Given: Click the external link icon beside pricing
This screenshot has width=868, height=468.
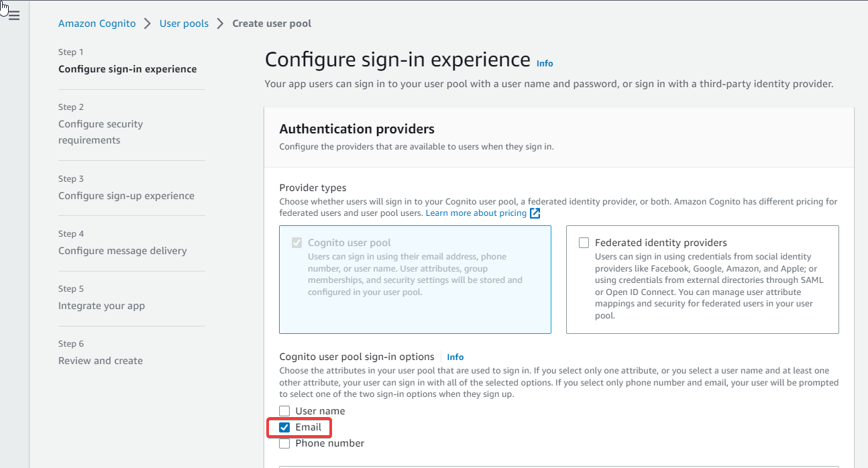Looking at the screenshot, I should (535, 213).
